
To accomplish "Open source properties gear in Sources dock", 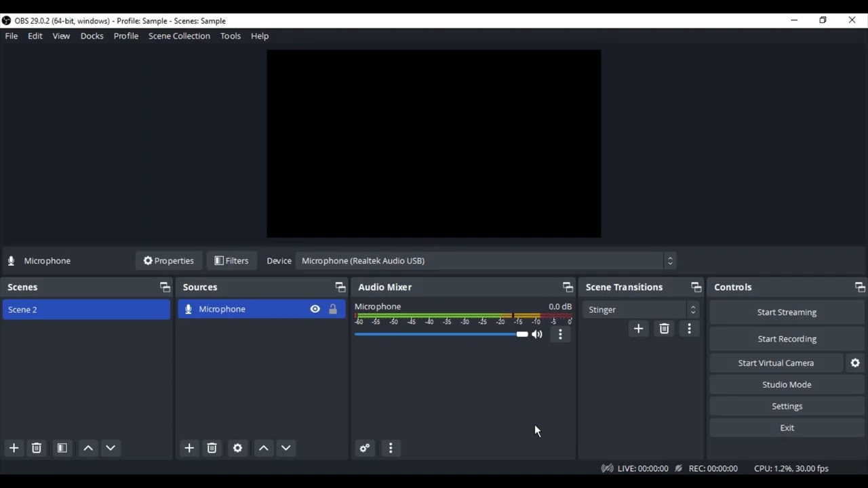I will click(x=237, y=448).
